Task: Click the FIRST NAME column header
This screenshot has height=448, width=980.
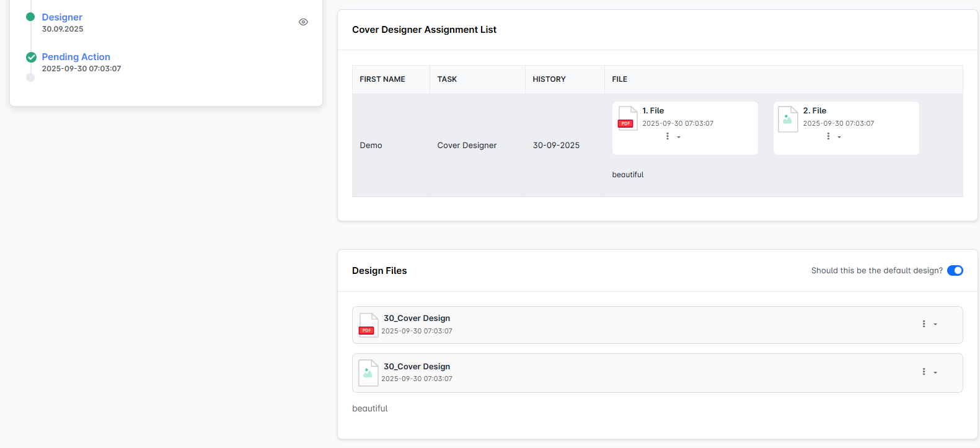Action: pyautogui.click(x=382, y=79)
